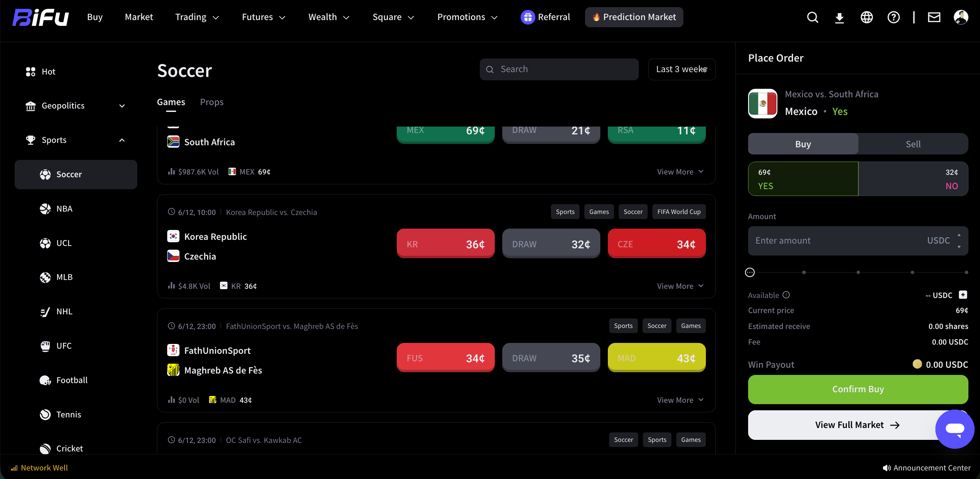Open the Last 3 weeks dropdown
Image resolution: width=980 pixels, height=479 pixels.
pyautogui.click(x=681, y=69)
